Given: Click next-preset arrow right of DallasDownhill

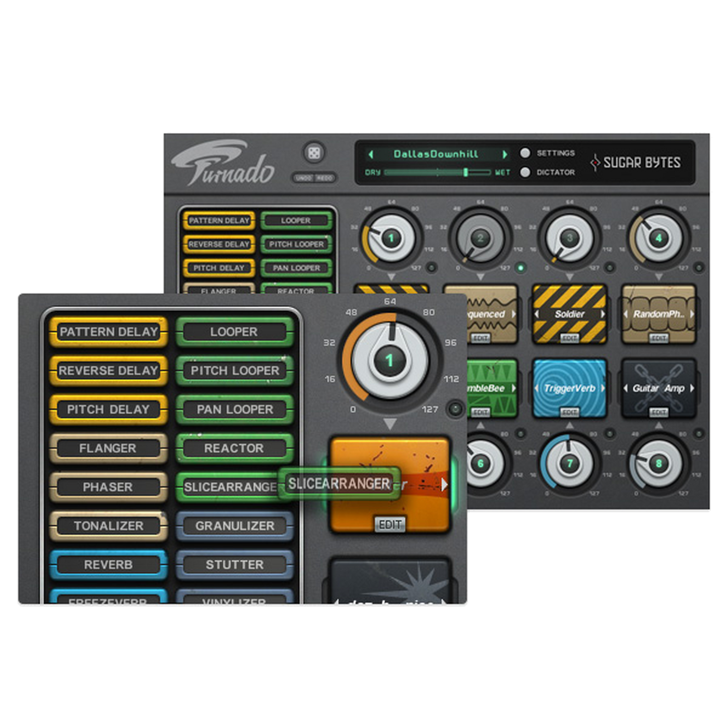Looking at the screenshot, I should (x=504, y=154).
